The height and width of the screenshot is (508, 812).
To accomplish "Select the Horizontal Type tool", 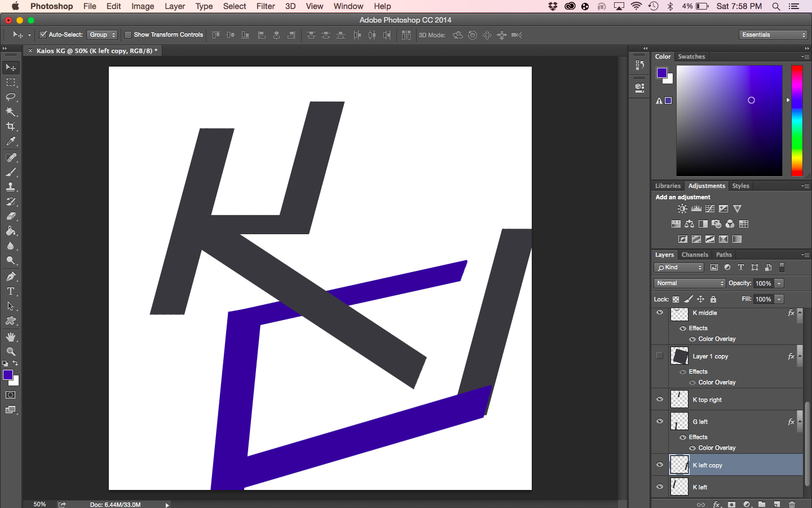I will point(11,291).
